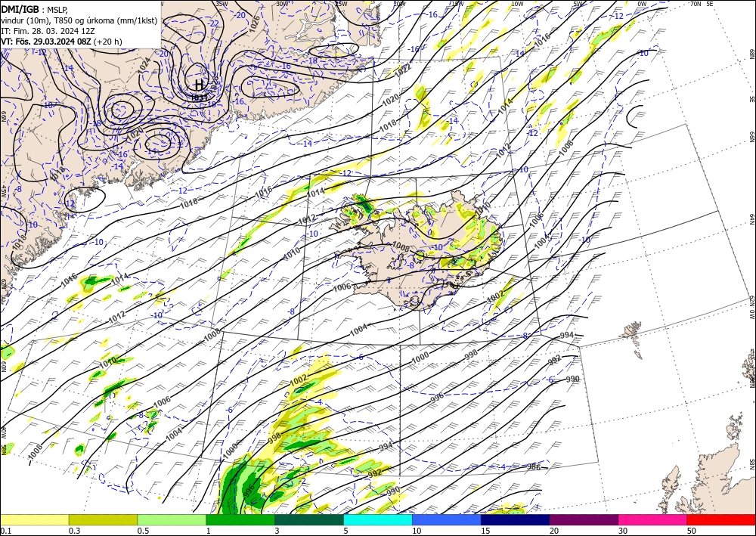Click the 'IT: Fim. 28. 03. 2024 12Z' line
Image resolution: width=756 pixels, height=536 pixels.
pyautogui.click(x=48, y=31)
